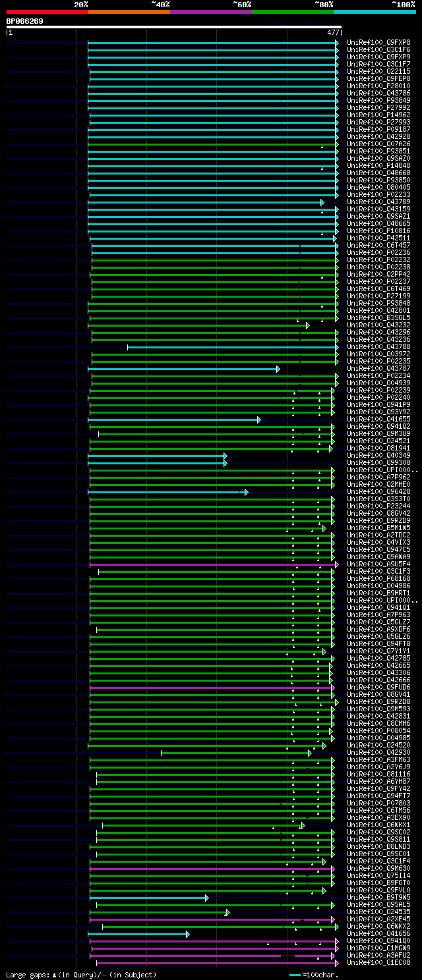Select the UniRef100_Q9SAZ0 label
The width and height of the screenshot is (422, 980).
click(x=378, y=159)
